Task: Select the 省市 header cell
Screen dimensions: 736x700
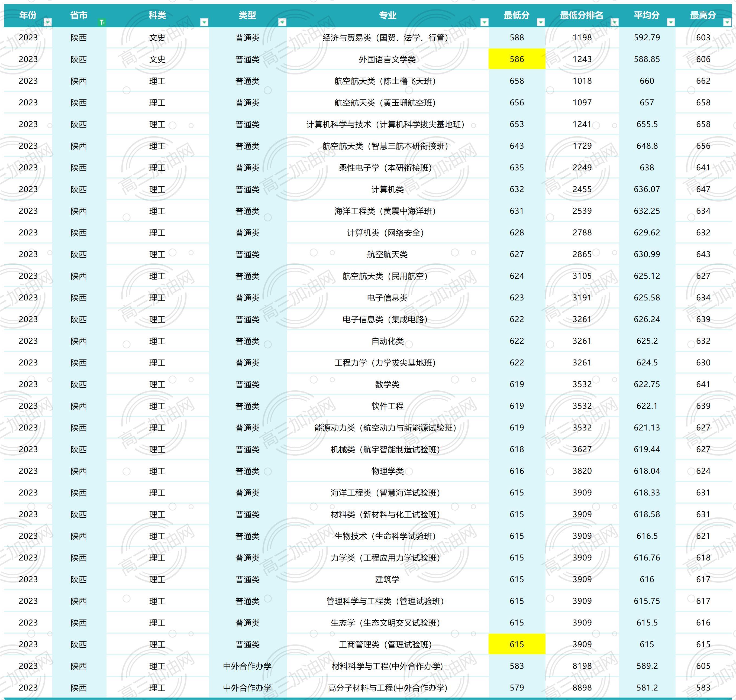Action: (79, 16)
